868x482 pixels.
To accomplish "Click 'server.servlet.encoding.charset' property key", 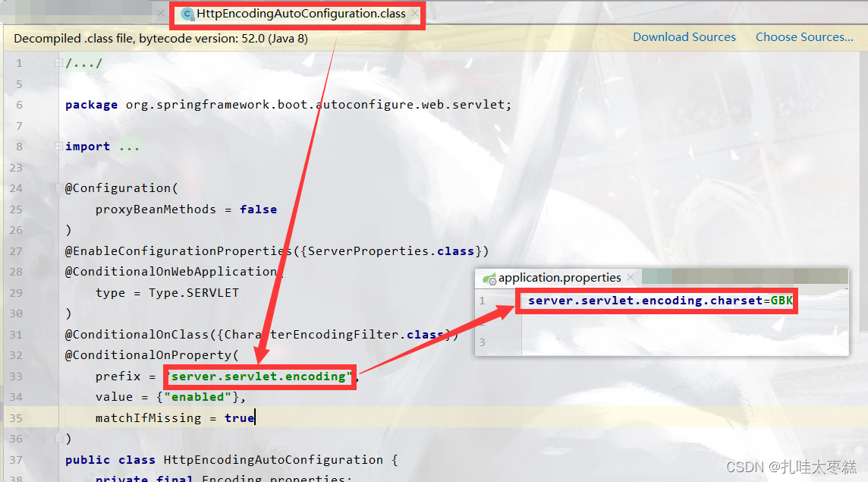I will [x=646, y=301].
